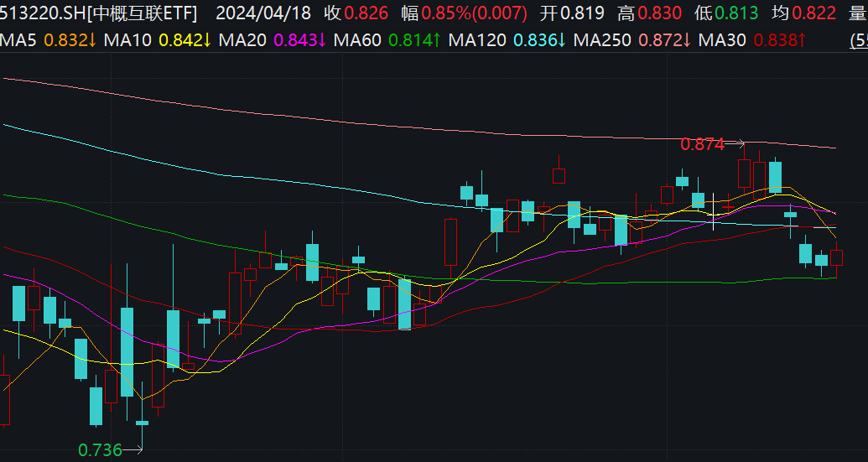Click the MA120 0.836 indicator label

507,40
